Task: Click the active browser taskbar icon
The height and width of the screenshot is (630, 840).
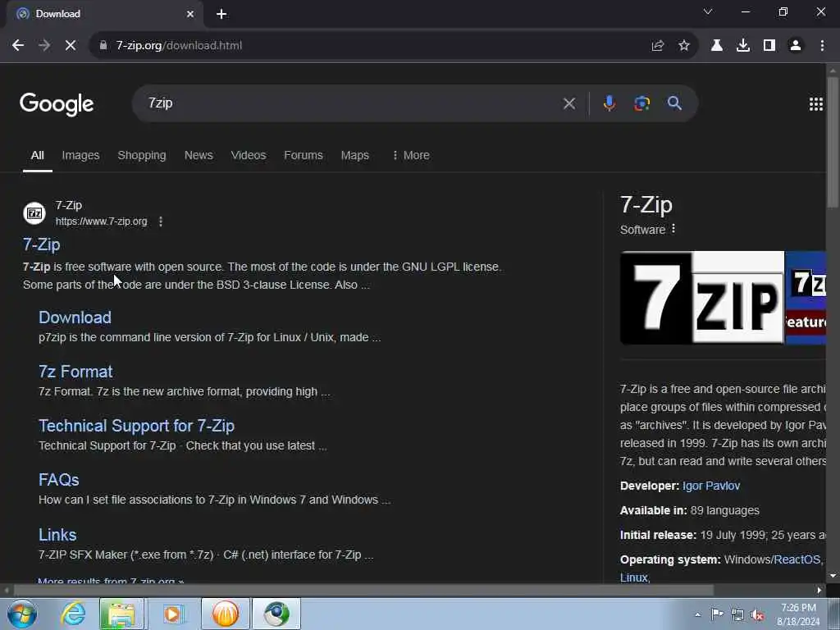Action: tap(276, 614)
